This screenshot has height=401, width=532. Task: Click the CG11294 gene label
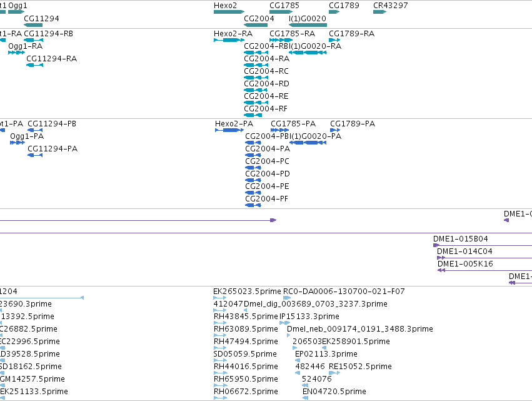(x=41, y=18)
